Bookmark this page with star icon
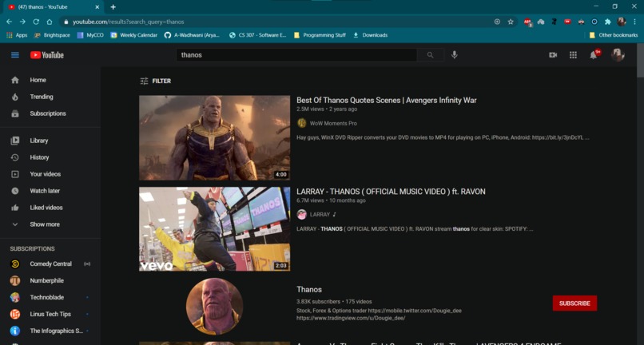 (511, 22)
